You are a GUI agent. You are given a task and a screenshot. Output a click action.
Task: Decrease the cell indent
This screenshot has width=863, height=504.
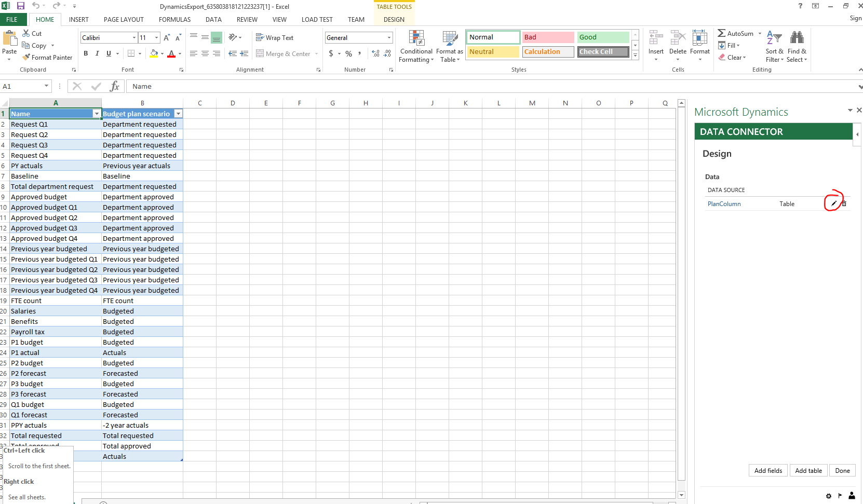point(233,53)
